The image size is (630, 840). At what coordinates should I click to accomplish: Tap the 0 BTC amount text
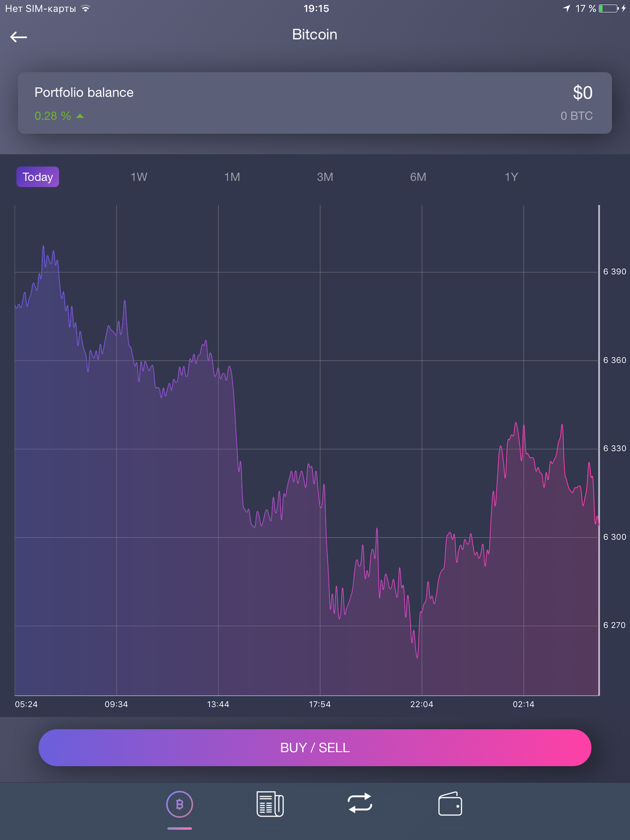click(x=576, y=116)
